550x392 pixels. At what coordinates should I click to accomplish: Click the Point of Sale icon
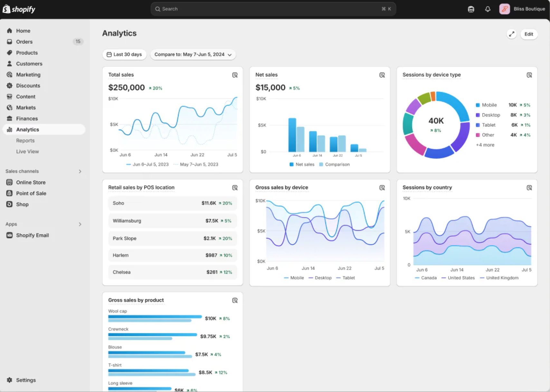coord(10,193)
